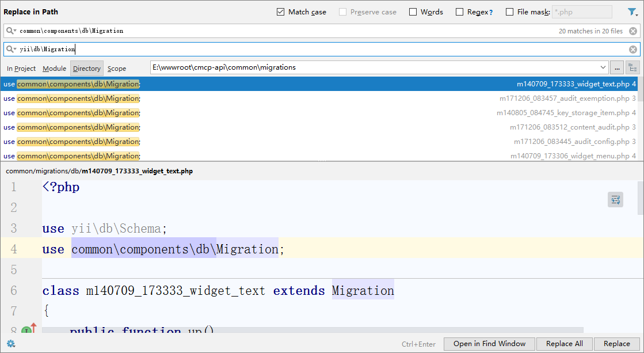Enable the Regex checkbox
This screenshot has height=353, width=644.
459,12
